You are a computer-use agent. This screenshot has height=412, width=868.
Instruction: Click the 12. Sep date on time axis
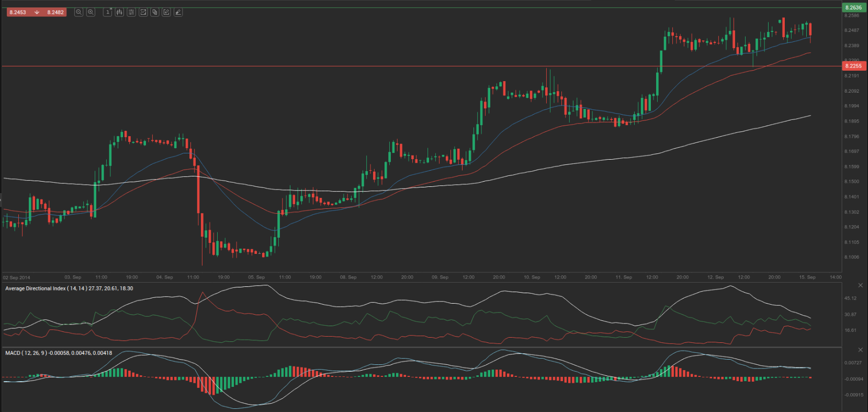pyautogui.click(x=715, y=277)
